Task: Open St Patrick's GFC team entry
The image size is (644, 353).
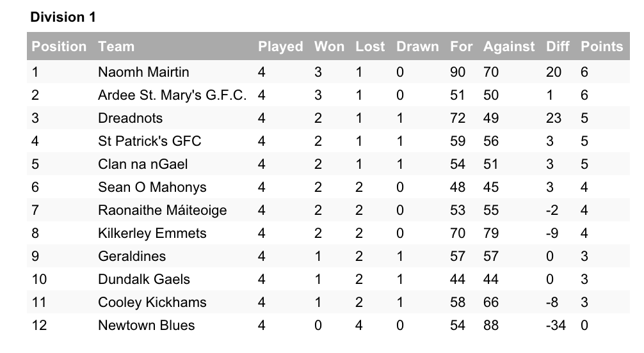Action: pyautogui.click(x=150, y=141)
